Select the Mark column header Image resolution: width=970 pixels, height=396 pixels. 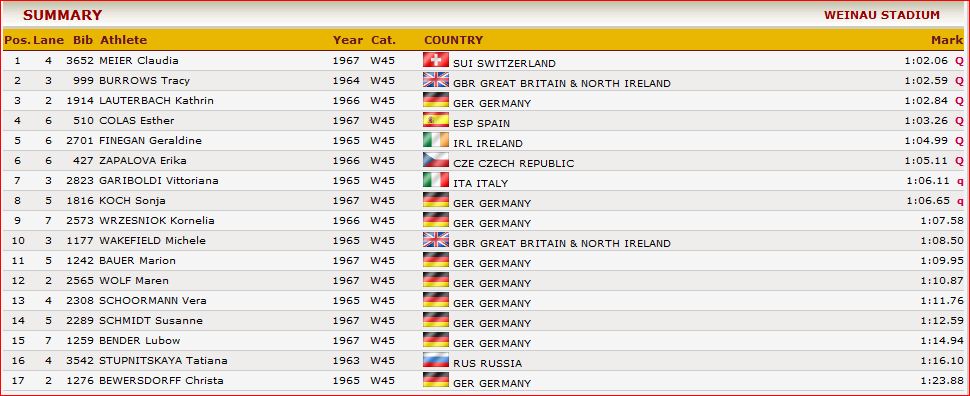pyautogui.click(x=947, y=40)
